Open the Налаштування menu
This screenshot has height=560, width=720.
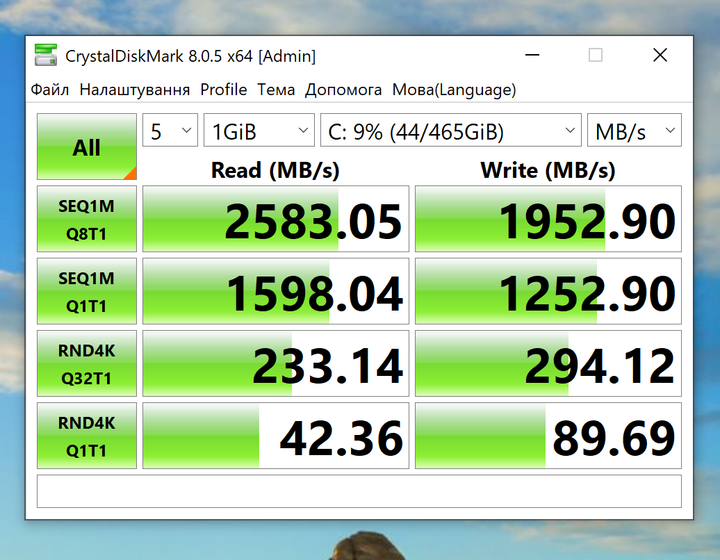tap(135, 90)
